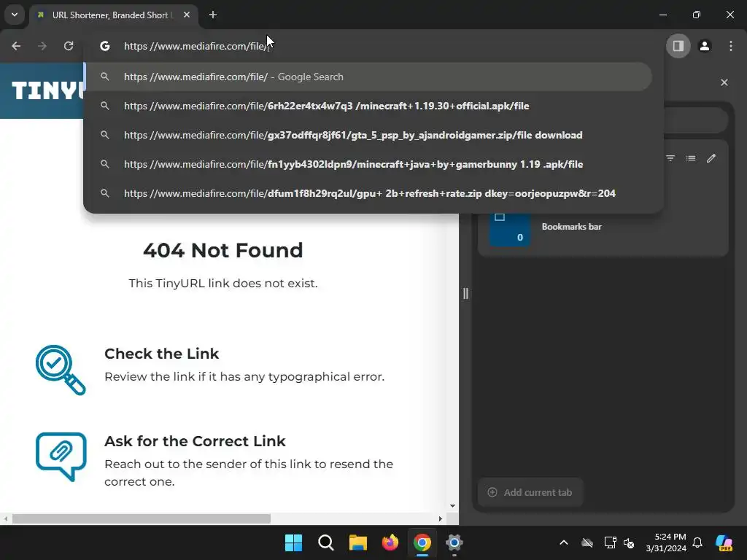
Task: Click the page scroll down arrow
Action: pos(452,506)
